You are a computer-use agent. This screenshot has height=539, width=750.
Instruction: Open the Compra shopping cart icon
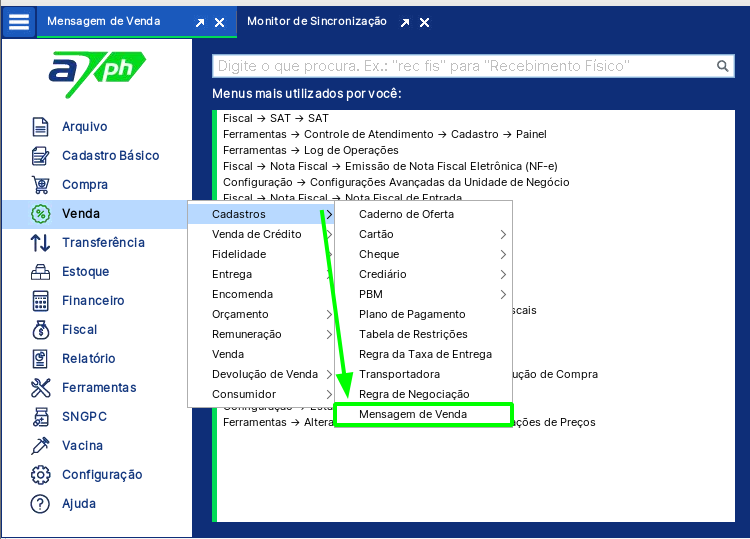tap(40, 185)
